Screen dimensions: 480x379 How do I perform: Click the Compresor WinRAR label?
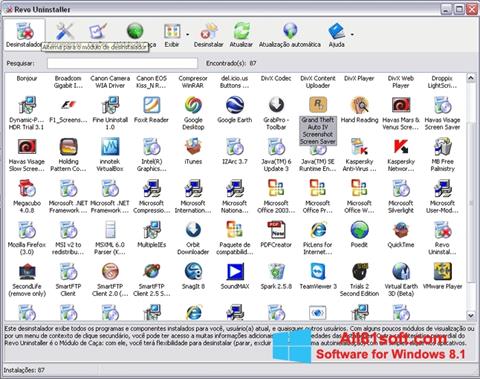tap(193, 82)
